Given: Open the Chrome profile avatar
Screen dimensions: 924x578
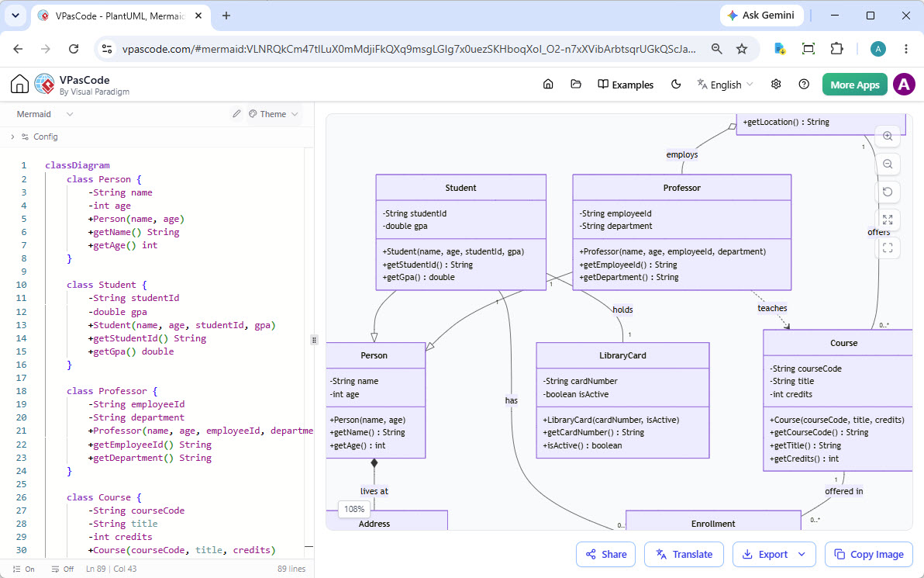Looking at the screenshot, I should pyautogui.click(x=878, y=49).
